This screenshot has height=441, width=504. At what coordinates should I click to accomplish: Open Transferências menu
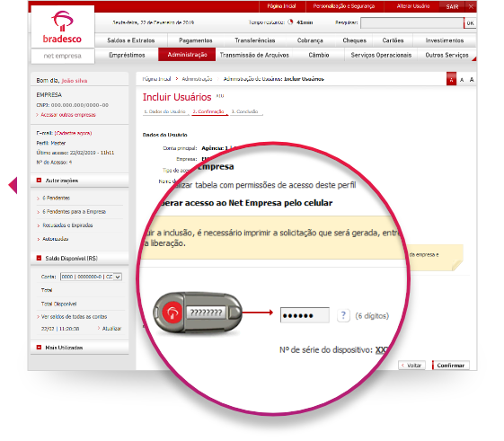[x=255, y=40]
